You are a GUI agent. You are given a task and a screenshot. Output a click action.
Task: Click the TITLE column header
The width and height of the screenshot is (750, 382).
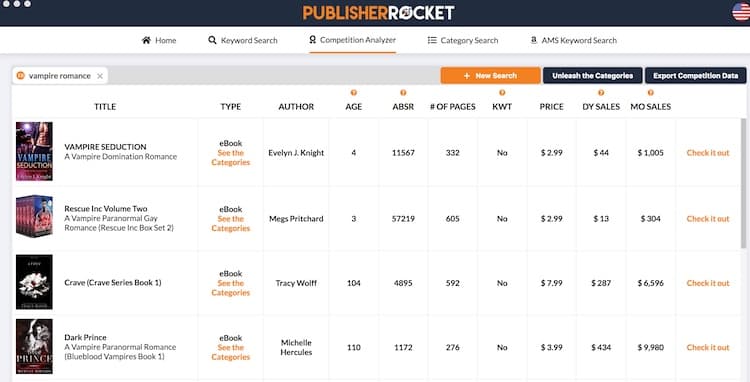[105, 107]
